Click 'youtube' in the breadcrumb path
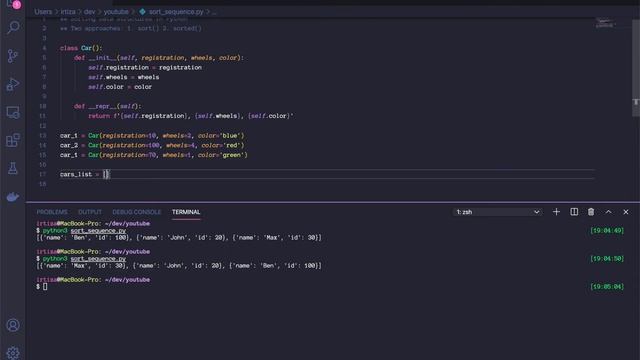The image size is (640, 360). click(116, 12)
